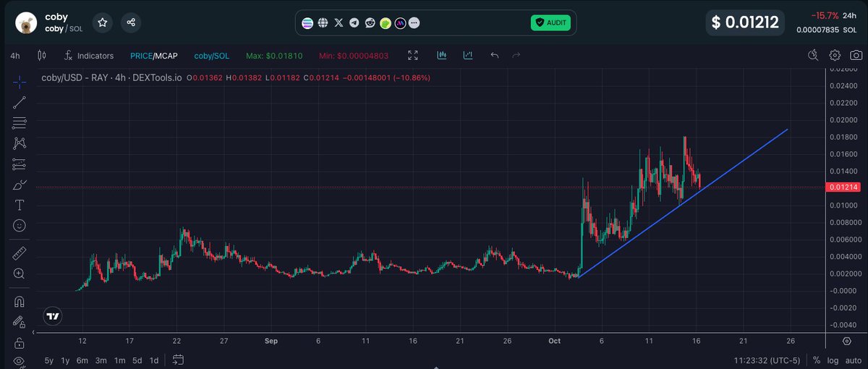Select the Text annotation tool
This screenshot has width=868, height=369.
[20, 205]
